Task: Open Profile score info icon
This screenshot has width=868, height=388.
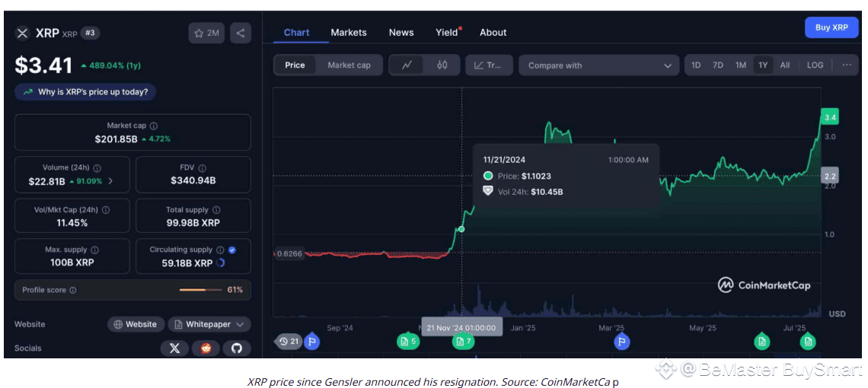Action: coord(73,290)
